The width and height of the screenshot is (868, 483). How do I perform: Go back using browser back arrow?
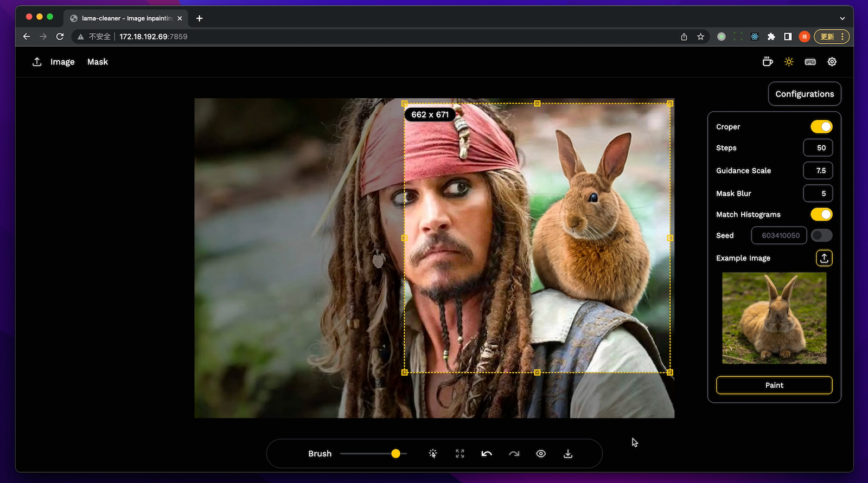[27, 36]
